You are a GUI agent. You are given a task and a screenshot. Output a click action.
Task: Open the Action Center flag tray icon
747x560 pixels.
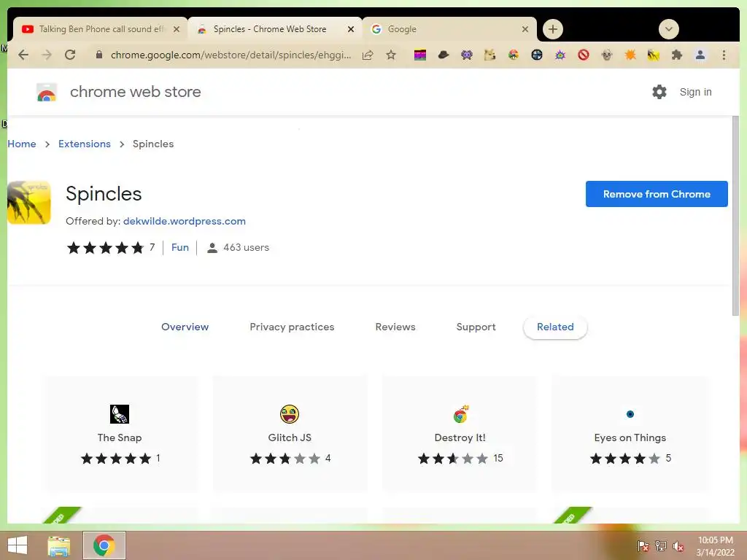[643, 545]
